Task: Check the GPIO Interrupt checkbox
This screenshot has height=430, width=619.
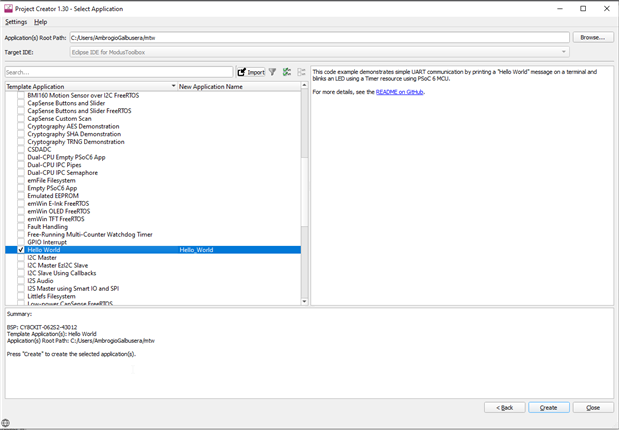Action: tap(21, 242)
